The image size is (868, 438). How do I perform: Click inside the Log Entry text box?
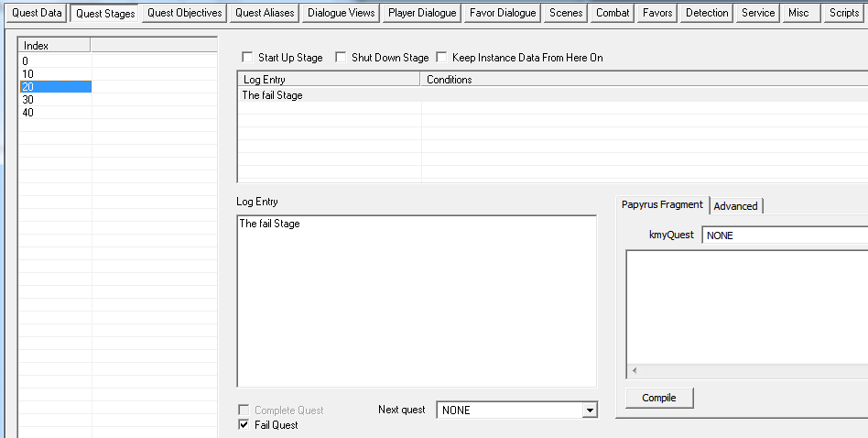[x=416, y=302]
